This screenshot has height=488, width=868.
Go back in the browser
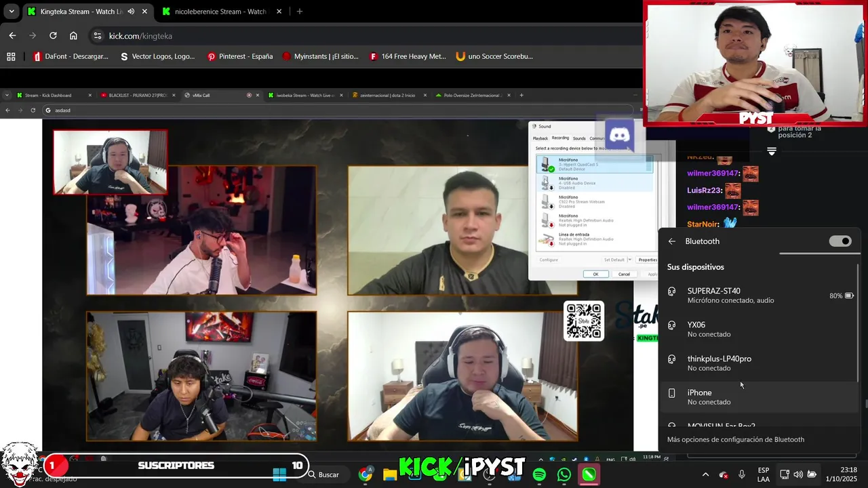pos(12,36)
